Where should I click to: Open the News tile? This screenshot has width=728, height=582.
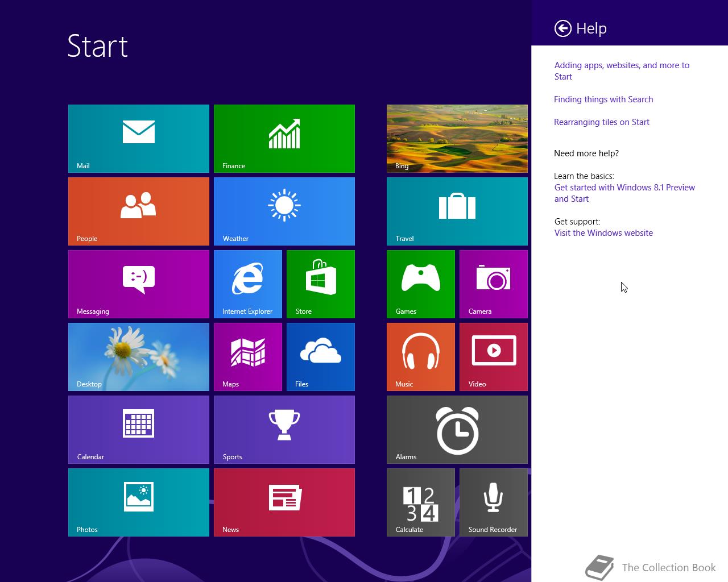coord(284,502)
